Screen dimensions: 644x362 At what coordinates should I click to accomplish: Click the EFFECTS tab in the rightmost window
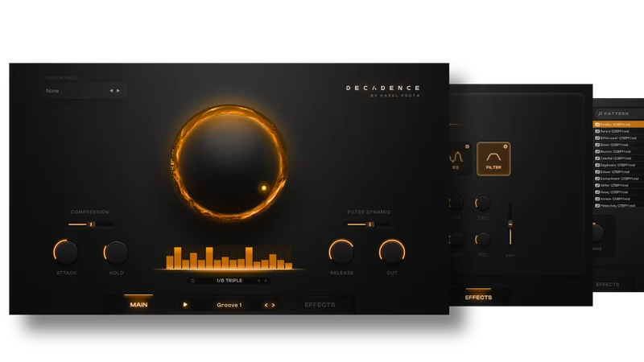point(608,284)
